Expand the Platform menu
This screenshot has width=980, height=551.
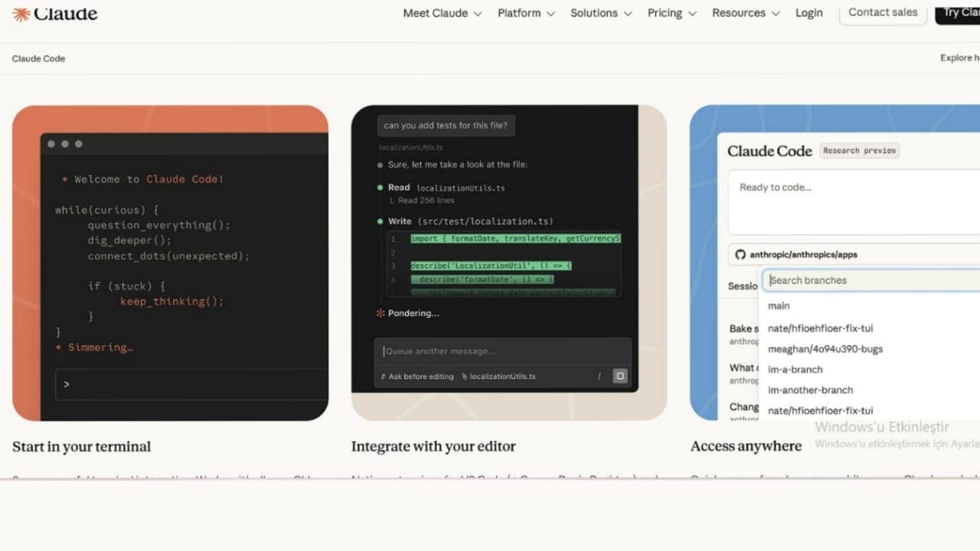pos(527,13)
